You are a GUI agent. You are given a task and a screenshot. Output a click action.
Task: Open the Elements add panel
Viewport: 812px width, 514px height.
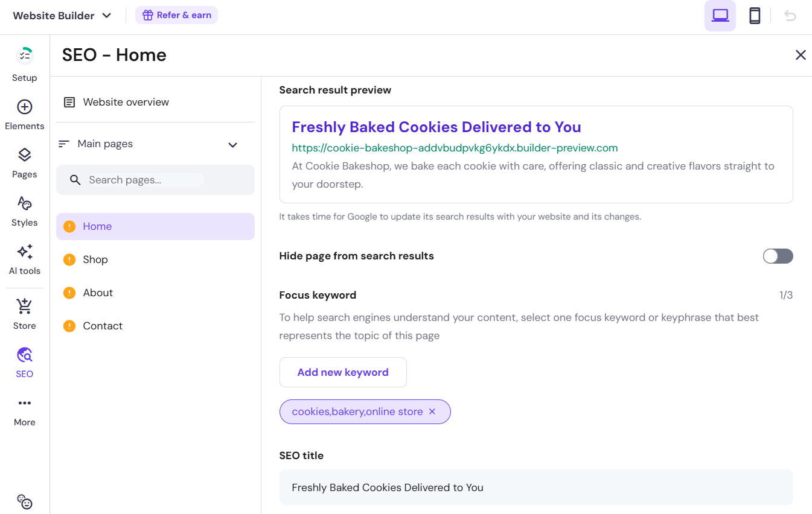pyautogui.click(x=24, y=107)
